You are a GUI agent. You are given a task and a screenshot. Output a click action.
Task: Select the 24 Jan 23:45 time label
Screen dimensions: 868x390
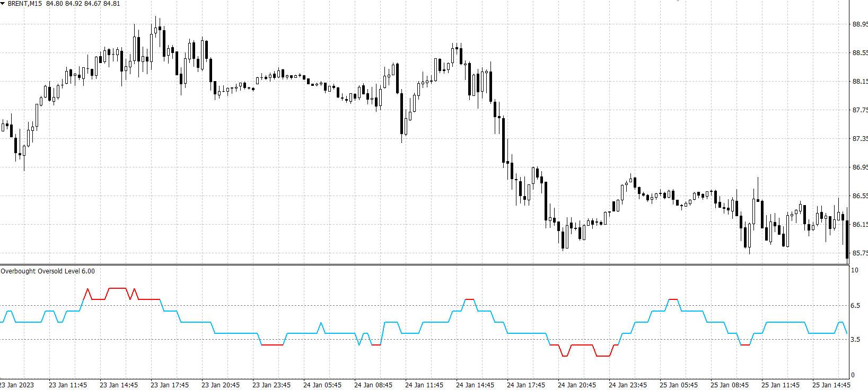click(628, 385)
